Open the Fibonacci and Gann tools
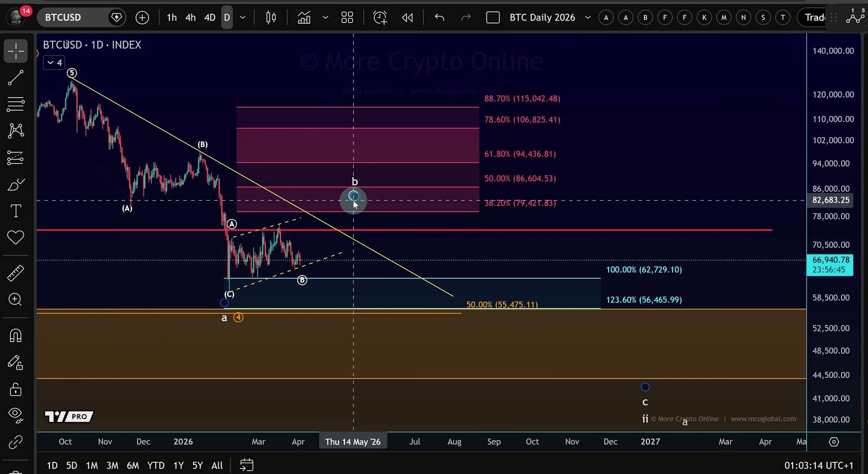This screenshot has width=868, height=474. pos(16,104)
